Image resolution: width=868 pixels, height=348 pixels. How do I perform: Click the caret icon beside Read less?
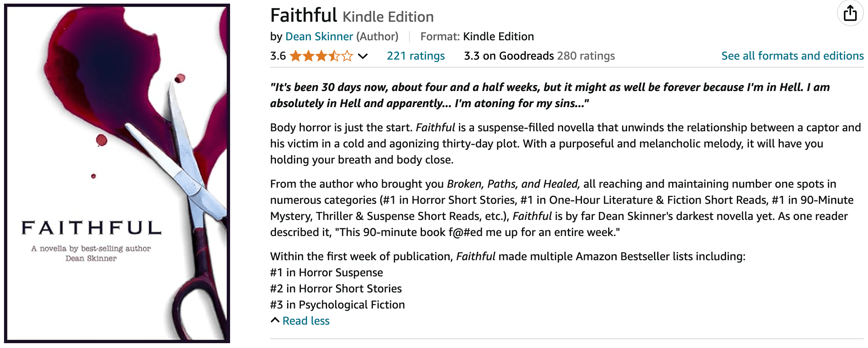275,320
